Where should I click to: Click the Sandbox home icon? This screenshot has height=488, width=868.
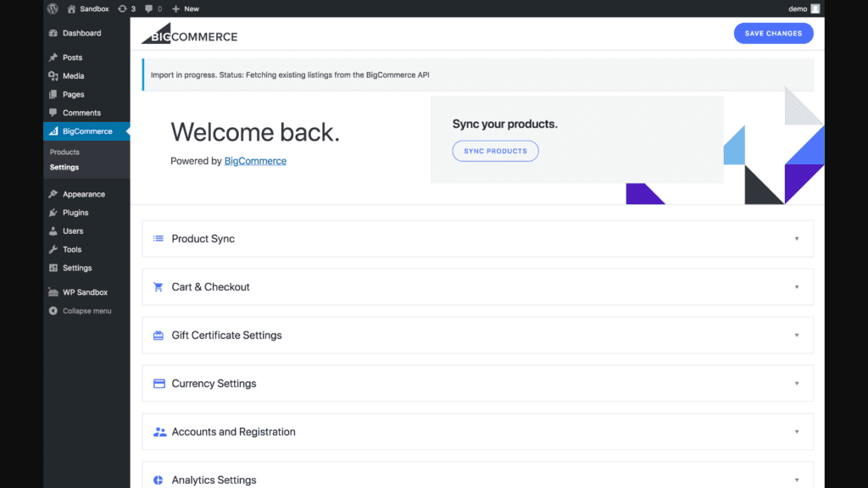71,8
